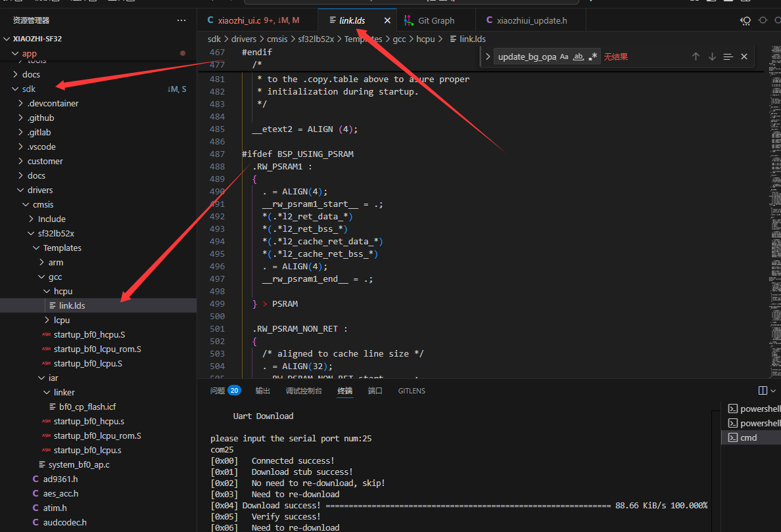Screen dimensions: 781x532
Task: Select the cmd terminal instance
Action: tap(751, 437)
